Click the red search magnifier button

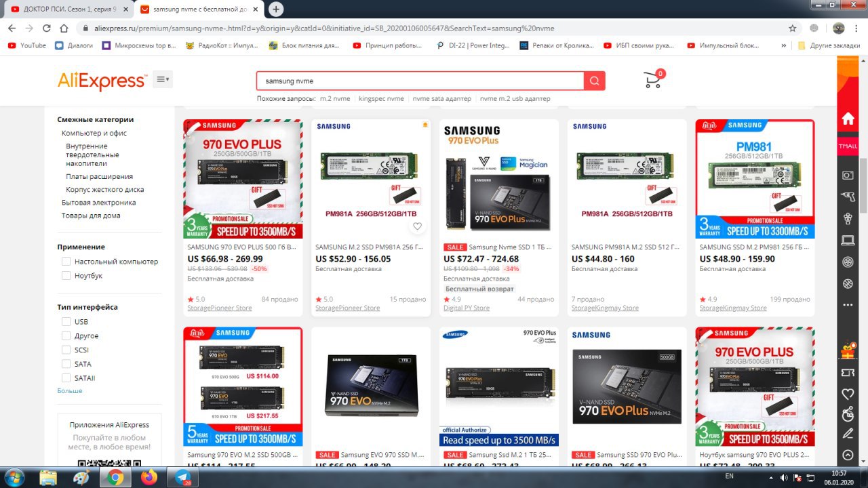coord(595,81)
